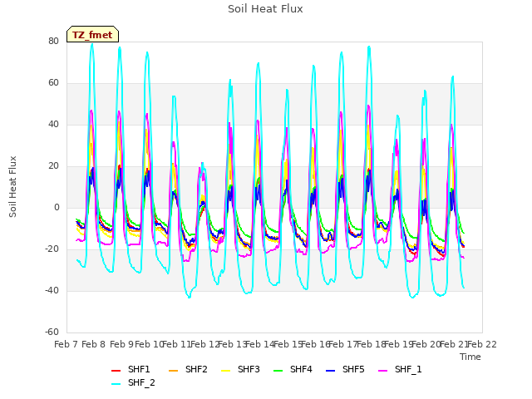Toggle the SHF2 series in legend
This screenshot has width=532, height=399.
point(188,369)
